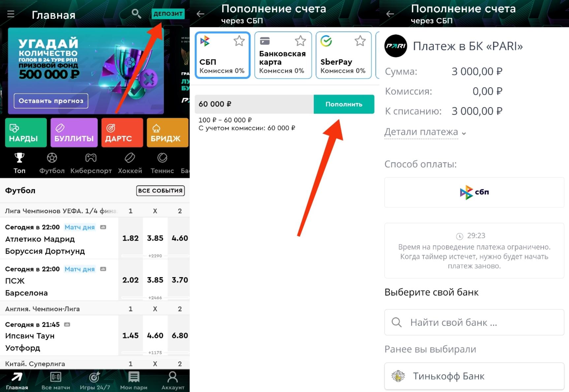Viewport: 569px width, 392px height.
Task: Click the ДЕПОЗИТ button
Action: [168, 14]
